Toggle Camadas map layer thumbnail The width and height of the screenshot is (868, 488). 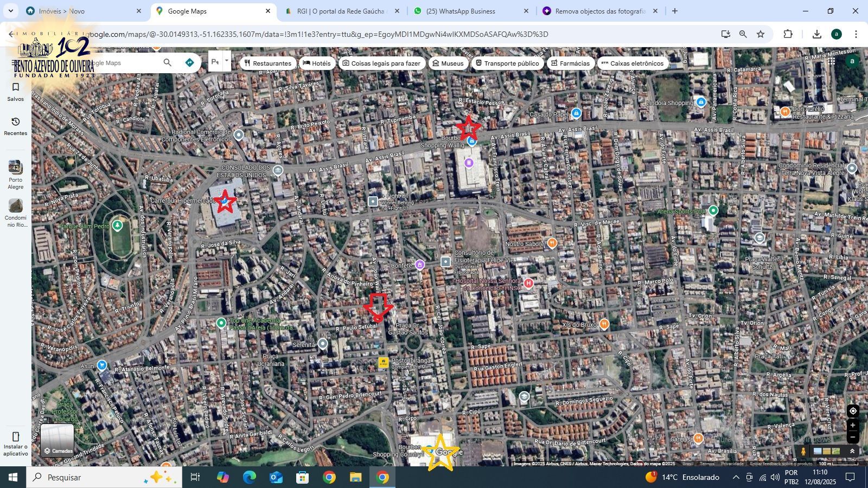click(58, 440)
